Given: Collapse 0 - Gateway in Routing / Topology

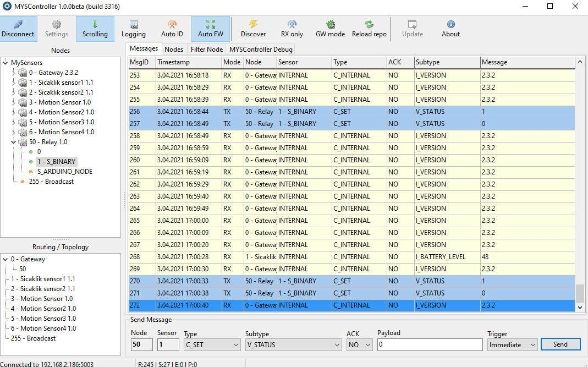Looking at the screenshot, I should coord(6,259).
